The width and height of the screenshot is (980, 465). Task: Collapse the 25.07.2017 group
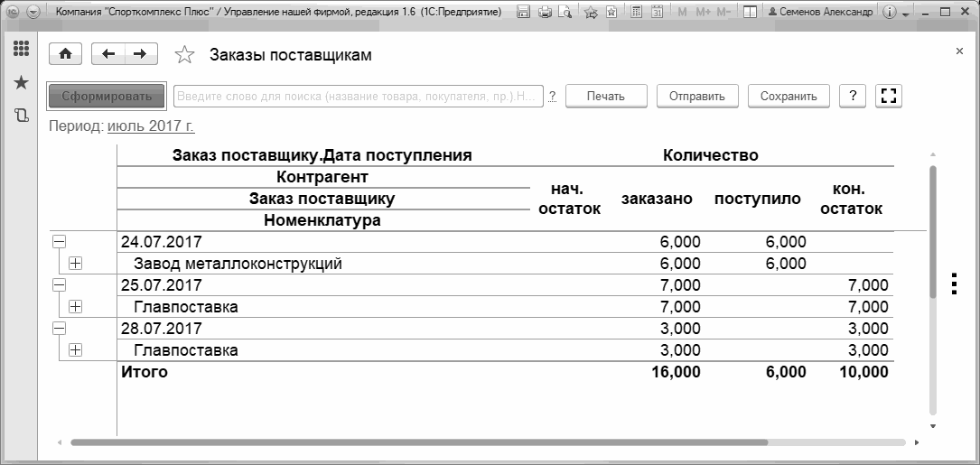pyautogui.click(x=59, y=285)
